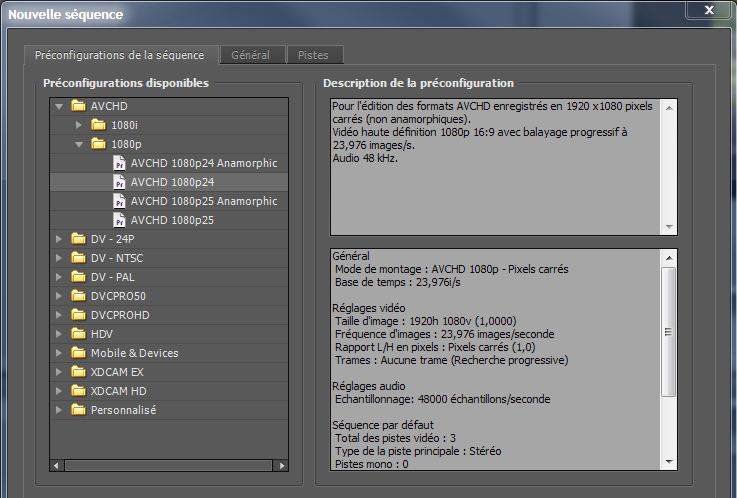Expand the Personnalisé presets

(59, 410)
